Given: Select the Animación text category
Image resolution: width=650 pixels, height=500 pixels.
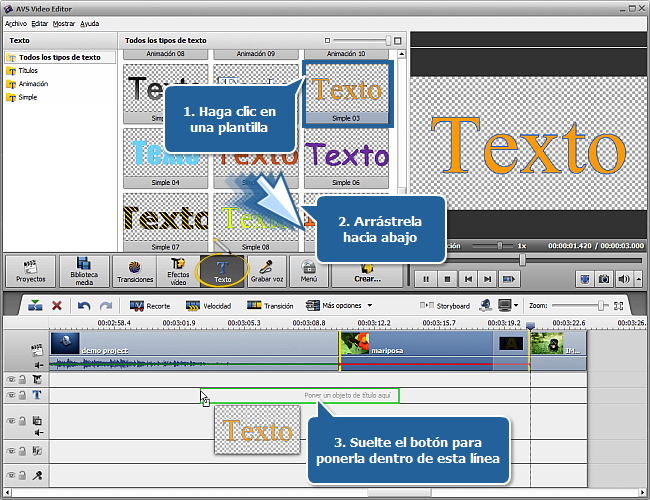Looking at the screenshot, I should coord(32,84).
